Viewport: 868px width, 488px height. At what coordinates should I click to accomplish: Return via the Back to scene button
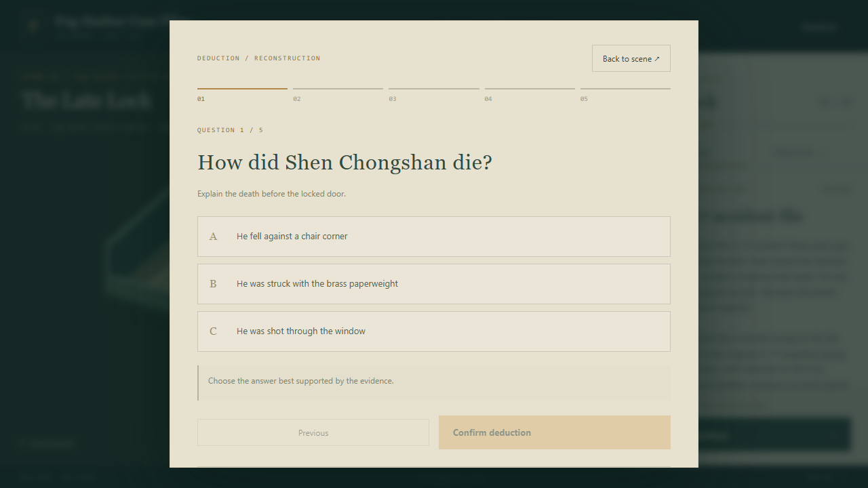[631, 58]
